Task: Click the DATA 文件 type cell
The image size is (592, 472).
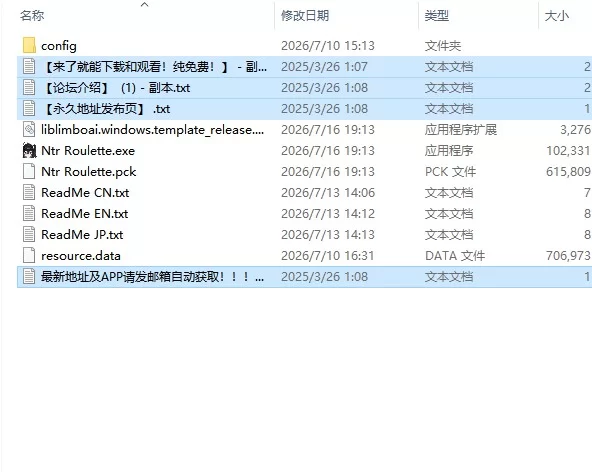Action: coord(455,256)
